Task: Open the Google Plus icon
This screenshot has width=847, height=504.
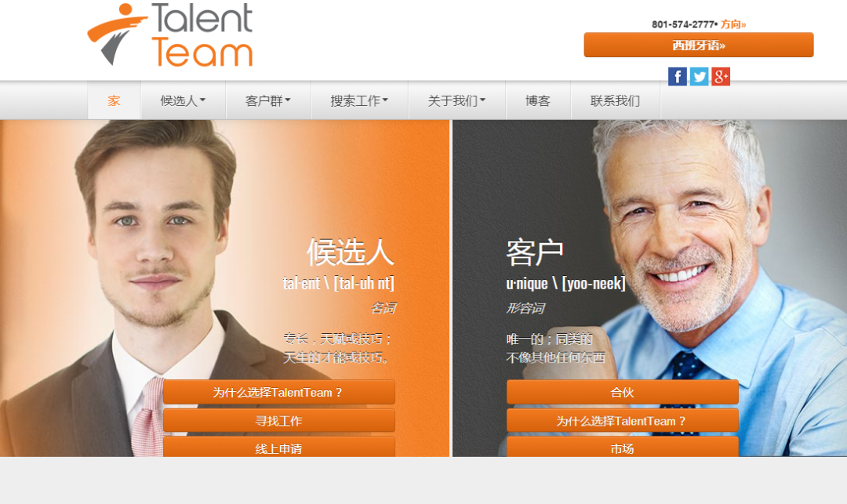Action: click(x=721, y=77)
